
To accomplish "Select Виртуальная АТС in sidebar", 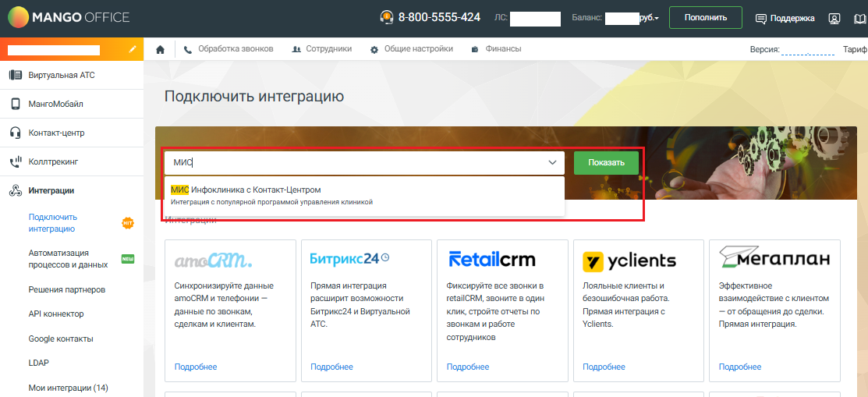I will tap(62, 75).
